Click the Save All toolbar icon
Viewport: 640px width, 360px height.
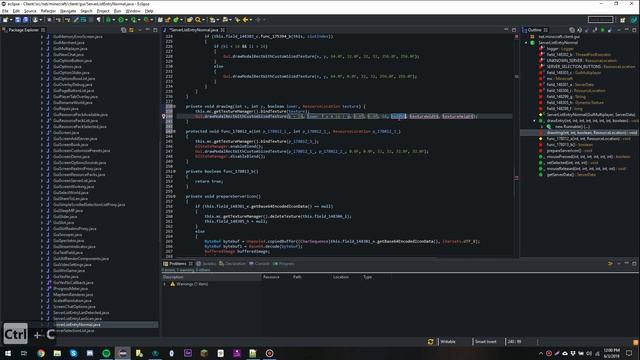pyautogui.click(x=25, y=20)
